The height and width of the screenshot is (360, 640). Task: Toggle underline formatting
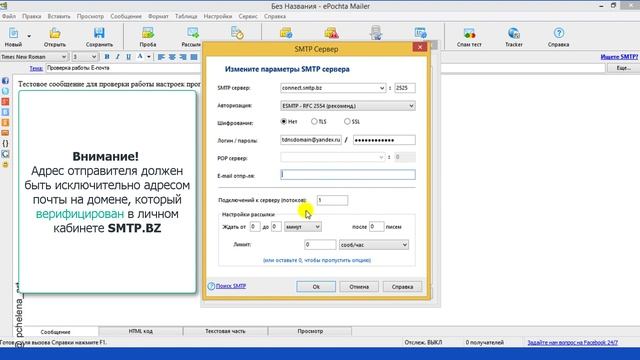point(128,57)
